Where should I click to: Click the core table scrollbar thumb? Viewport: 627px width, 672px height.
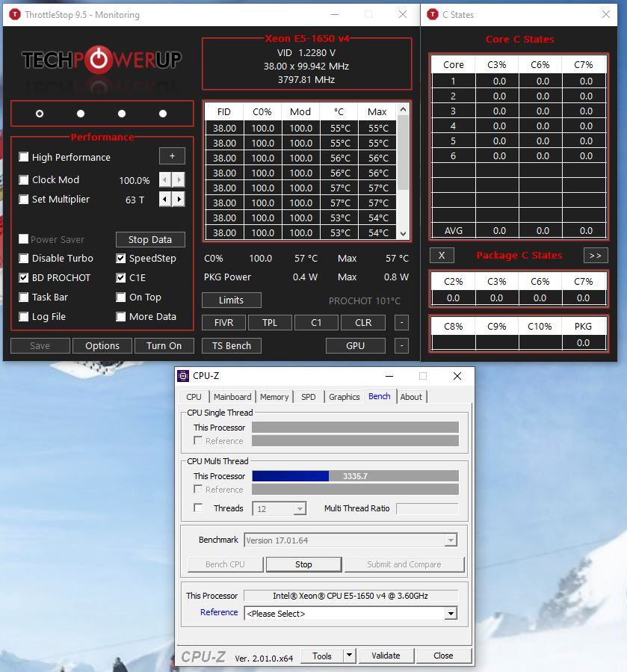click(403, 152)
